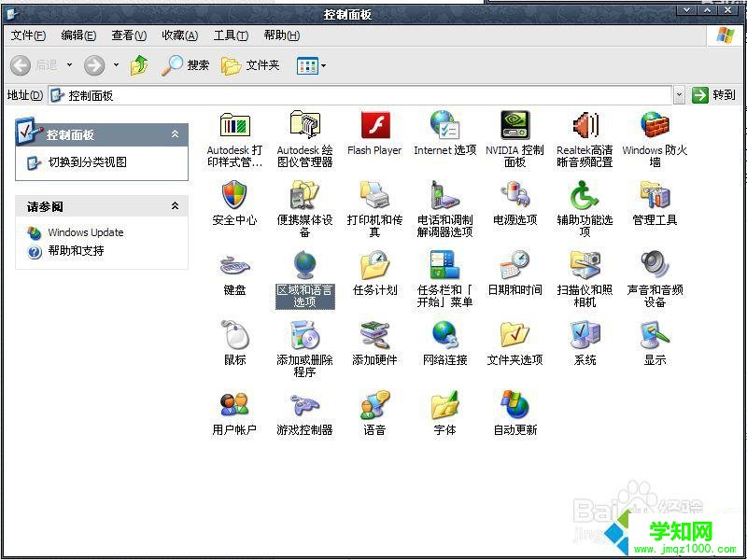Screen dimensions: 747x560
Task: Collapse the 请参阅 sidebar panel
Action: 176,206
